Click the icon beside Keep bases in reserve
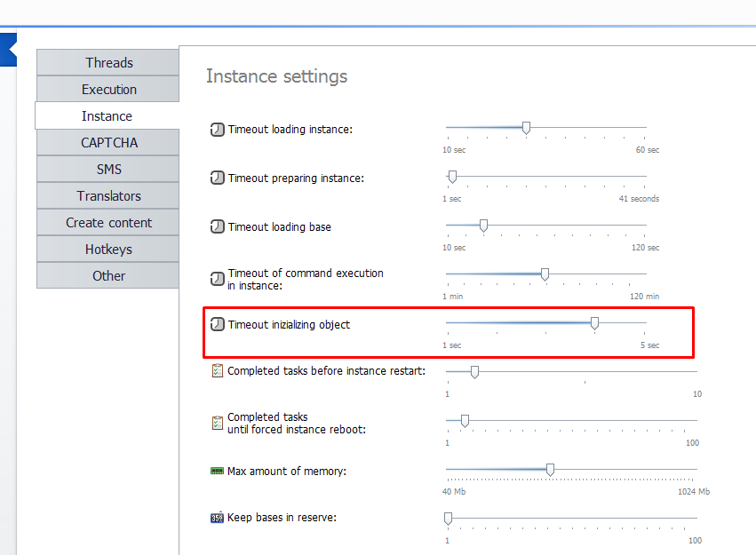Viewport: 756px width, 555px height. pyautogui.click(x=217, y=518)
